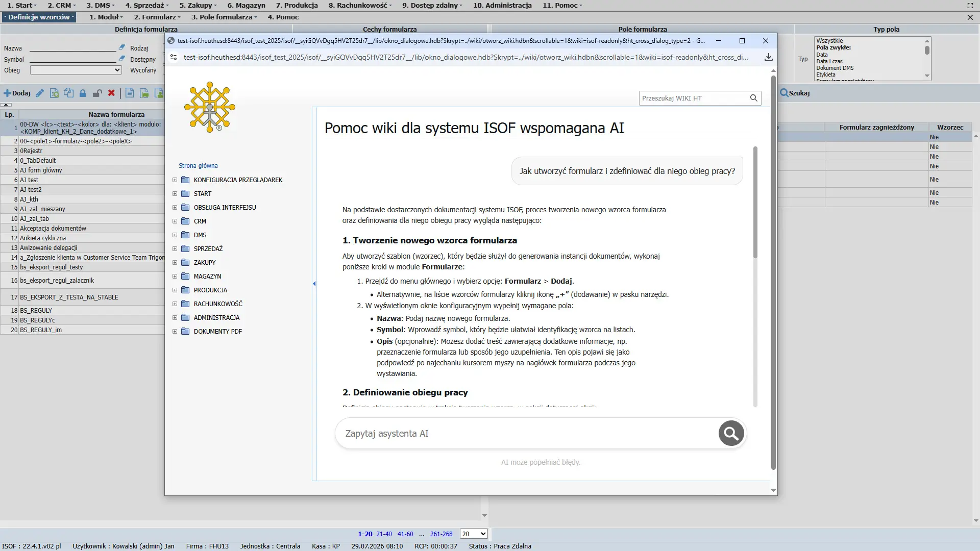The height and width of the screenshot is (551, 980).
Task: Open the ZAKUPY wiki section
Action: pos(205,262)
